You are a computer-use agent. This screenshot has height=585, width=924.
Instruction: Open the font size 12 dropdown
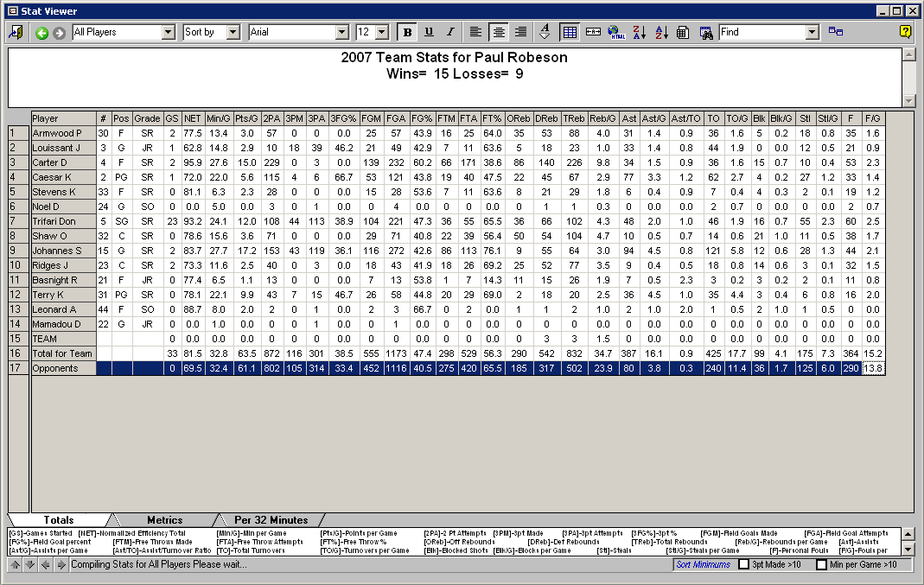coord(382,32)
